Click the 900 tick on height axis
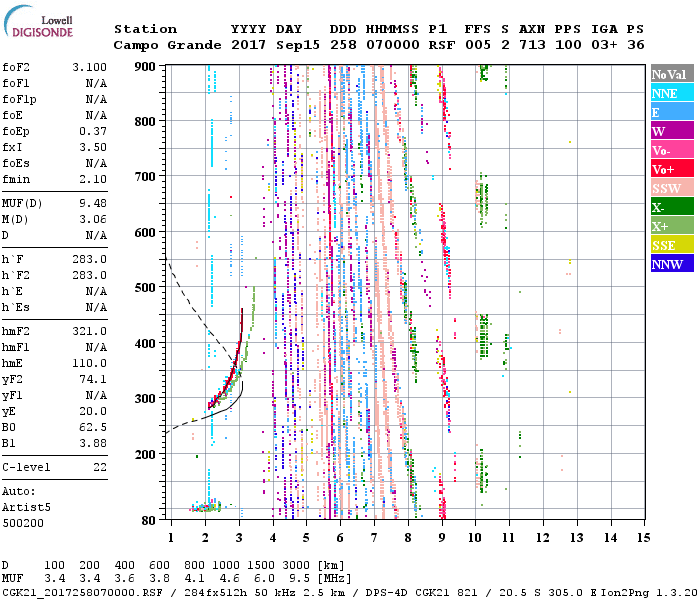Screen dimensions: 700x600 pos(146,66)
